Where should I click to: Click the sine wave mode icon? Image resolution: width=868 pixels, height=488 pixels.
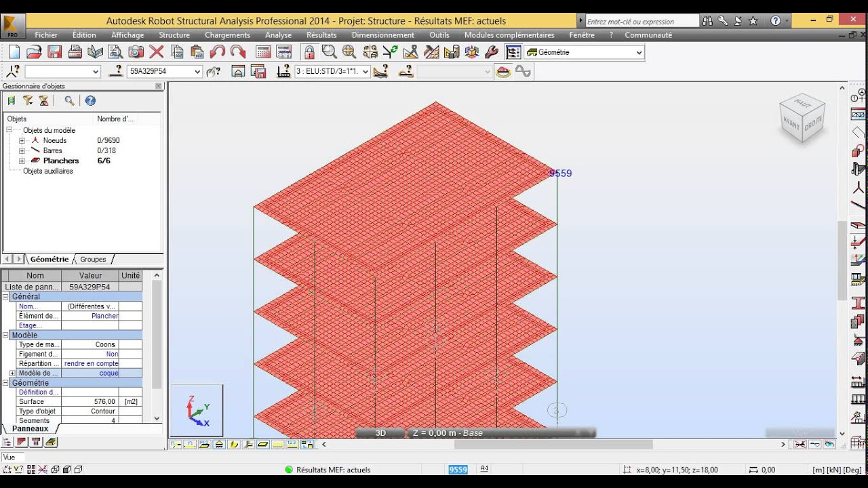click(524, 71)
